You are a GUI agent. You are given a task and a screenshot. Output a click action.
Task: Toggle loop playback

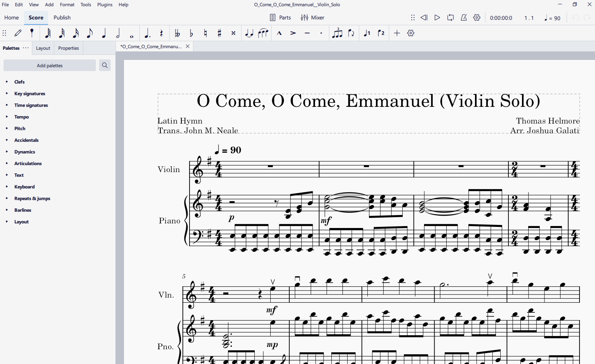pos(451,17)
